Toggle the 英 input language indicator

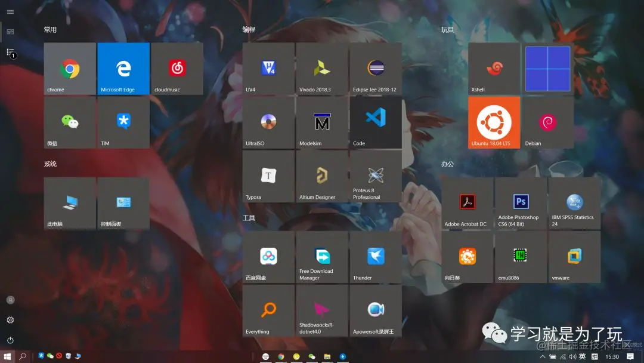point(583,357)
